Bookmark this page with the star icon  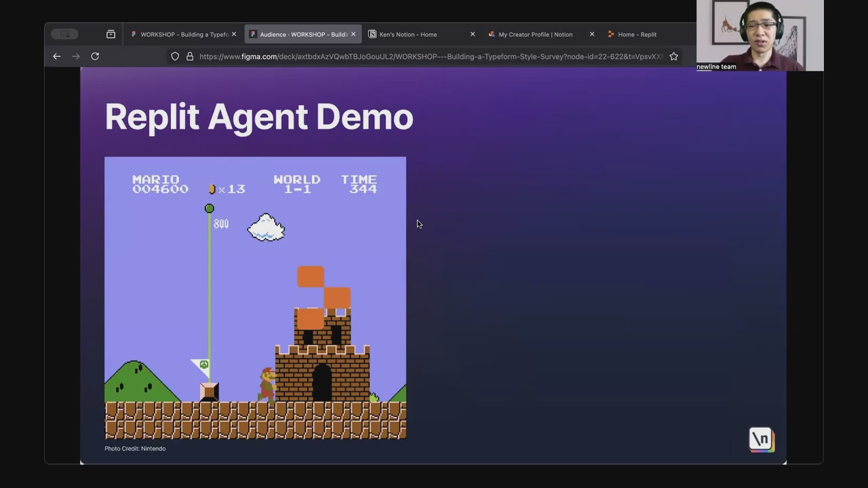point(673,56)
